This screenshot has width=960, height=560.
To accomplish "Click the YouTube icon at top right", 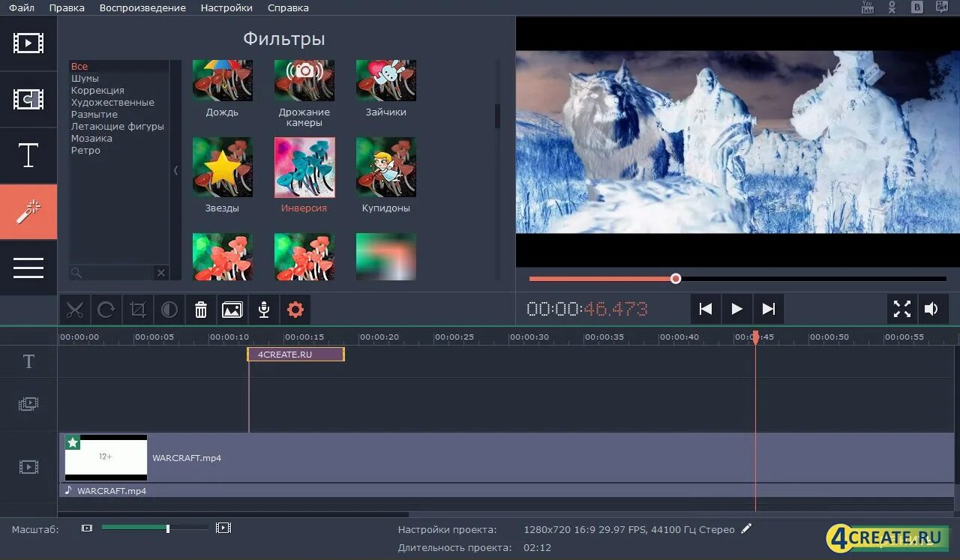I will 868,7.
